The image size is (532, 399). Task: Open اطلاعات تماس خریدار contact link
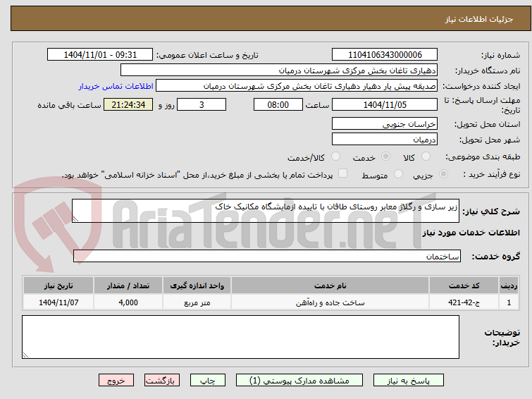point(116,86)
